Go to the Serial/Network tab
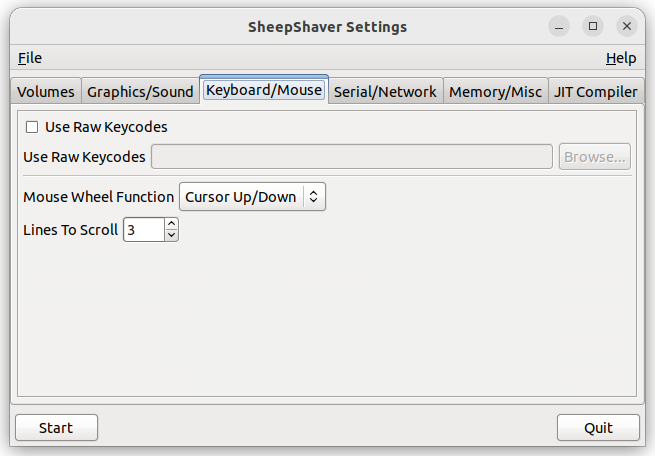Viewport: 655px width, 456px height. click(x=385, y=91)
